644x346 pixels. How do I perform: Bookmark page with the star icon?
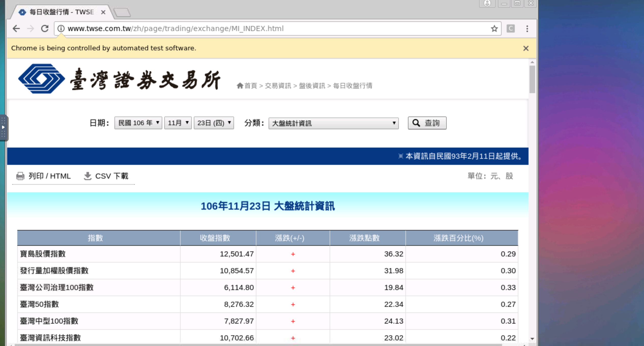click(x=494, y=28)
